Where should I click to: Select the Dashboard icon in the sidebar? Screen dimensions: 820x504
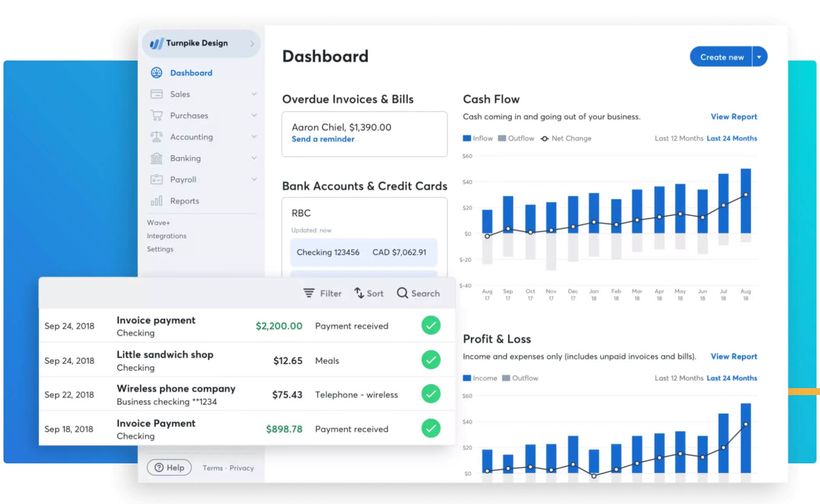tap(156, 73)
